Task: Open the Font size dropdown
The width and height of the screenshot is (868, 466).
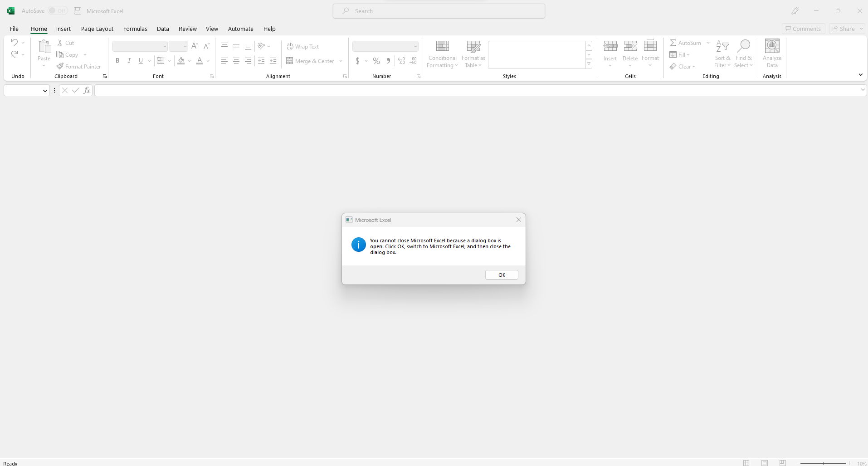Action: point(185,46)
